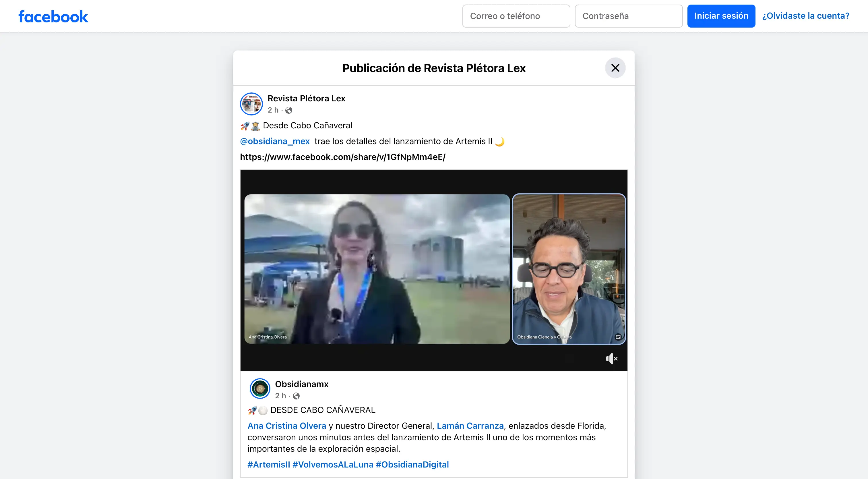Open the #ObsidianaDigital hashtag
The height and width of the screenshot is (479, 868).
pos(412,465)
